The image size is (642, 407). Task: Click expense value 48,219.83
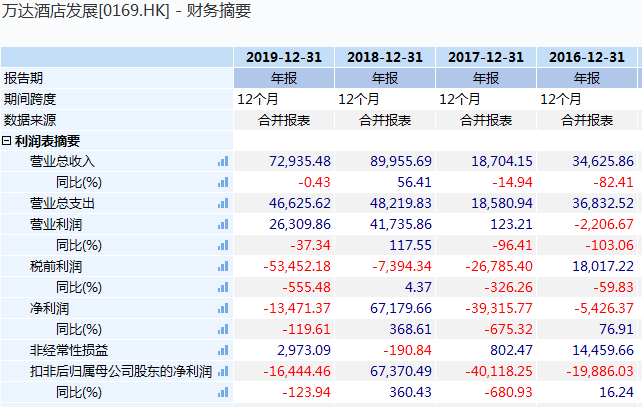(x=401, y=203)
